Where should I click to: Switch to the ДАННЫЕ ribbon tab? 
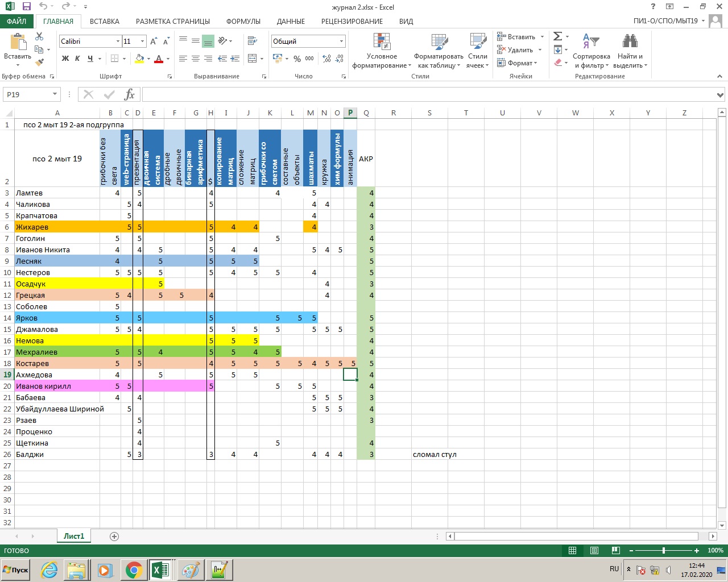click(291, 21)
